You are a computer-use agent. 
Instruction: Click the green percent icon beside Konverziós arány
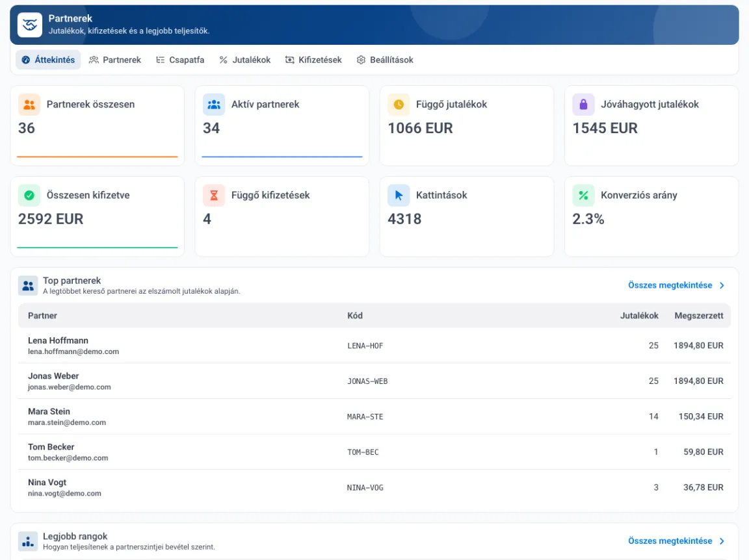(583, 196)
